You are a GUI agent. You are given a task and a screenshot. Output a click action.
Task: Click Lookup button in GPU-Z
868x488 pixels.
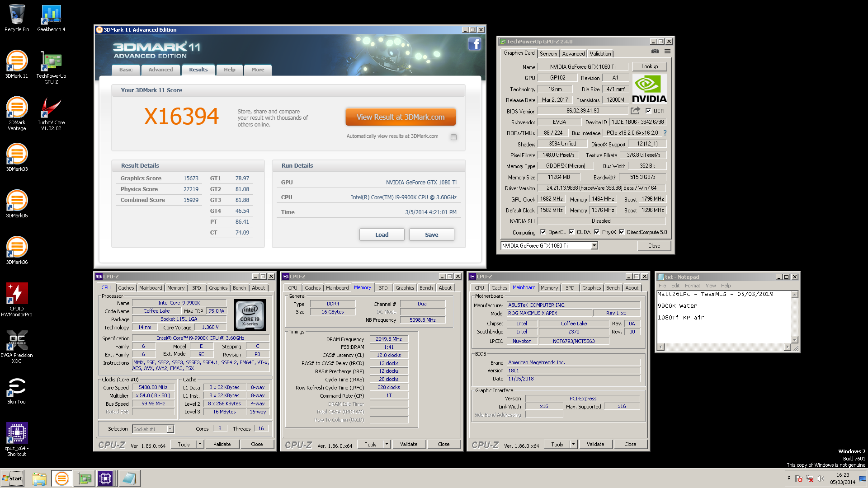pos(649,66)
